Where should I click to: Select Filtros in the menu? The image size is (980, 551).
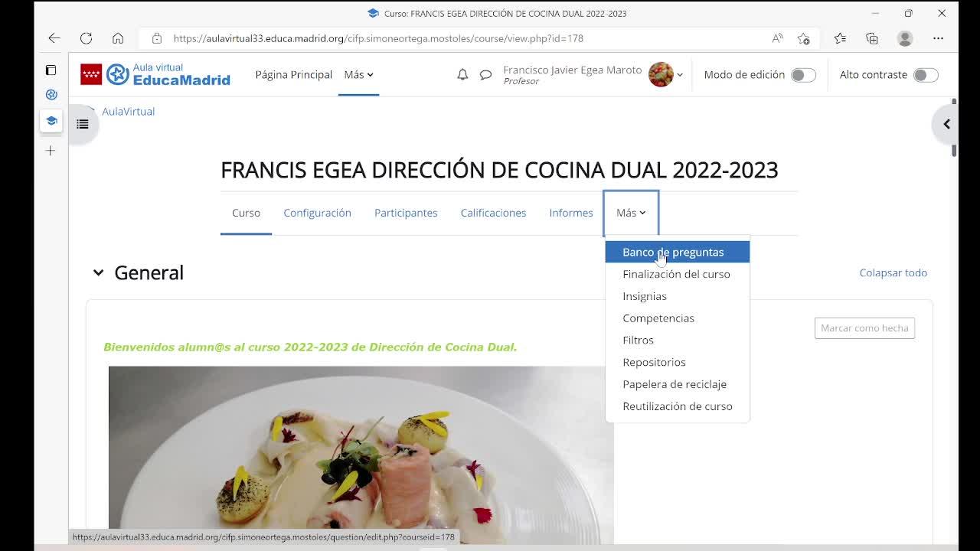(x=678, y=340)
